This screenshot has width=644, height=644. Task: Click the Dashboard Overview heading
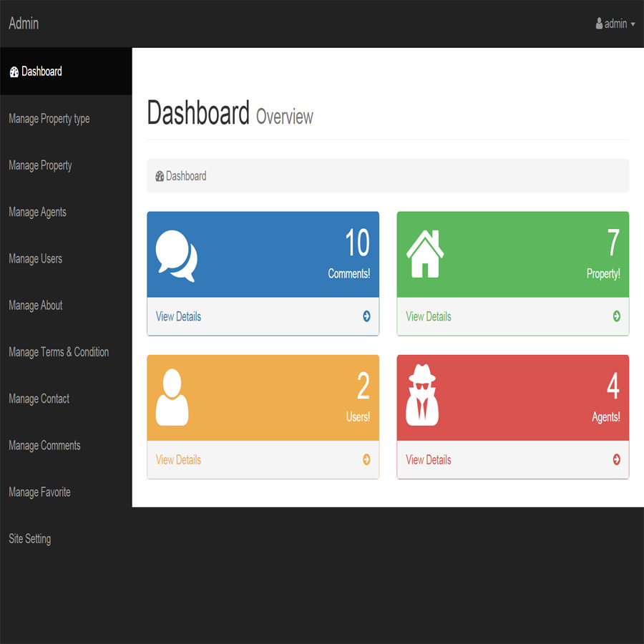coord(230,113)
